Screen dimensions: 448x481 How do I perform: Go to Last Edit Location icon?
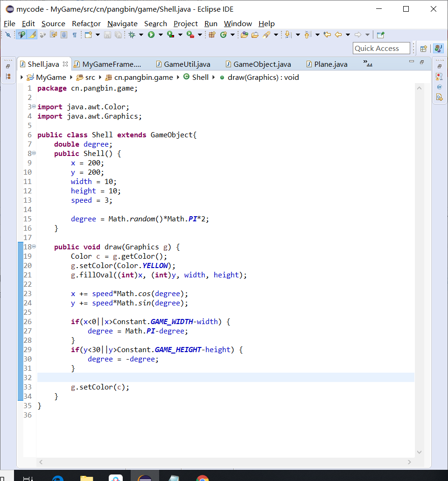(x=327, y=35)
